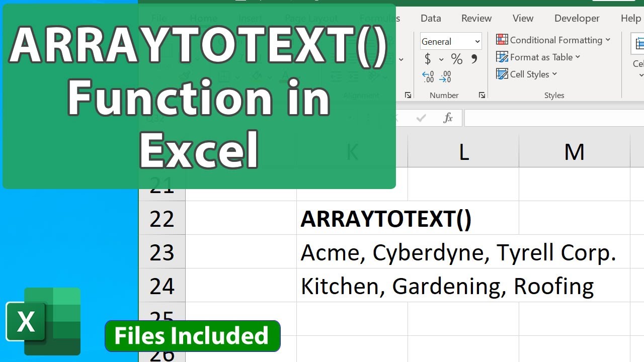Image resolution: width=644 pixels, height=362 pixels.
Task: Switch to the Review ribbon tab
Action: tap(476, 18)
